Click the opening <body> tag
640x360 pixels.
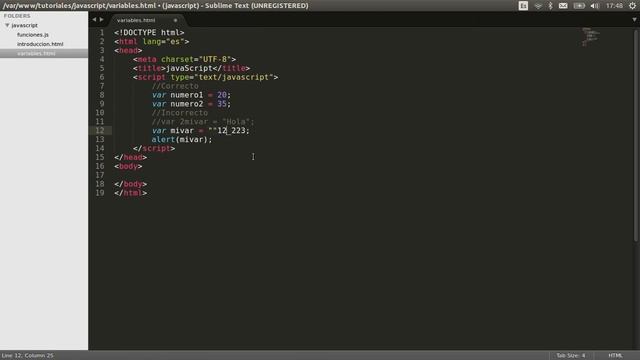128,167
